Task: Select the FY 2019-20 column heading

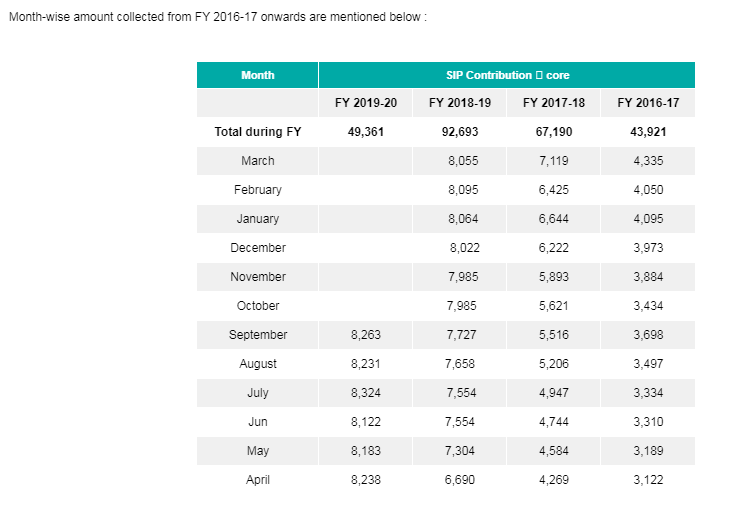Action: [x=366, y=103]
